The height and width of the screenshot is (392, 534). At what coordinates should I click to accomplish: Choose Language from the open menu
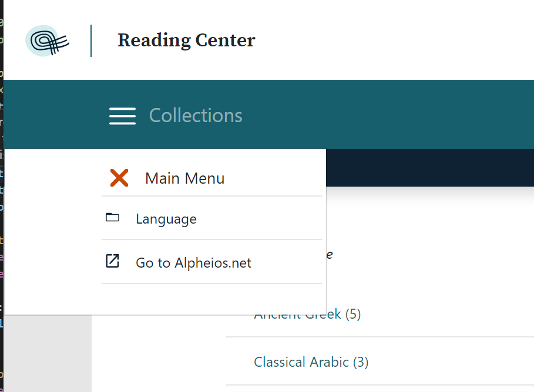click(166, 218)
